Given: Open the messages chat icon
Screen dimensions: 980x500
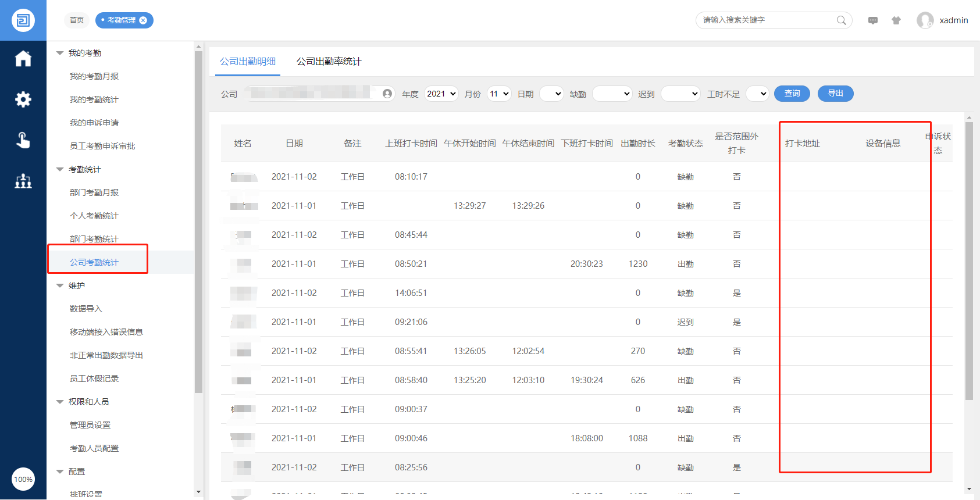Looking at the screenshot, I should click(873, 20).
